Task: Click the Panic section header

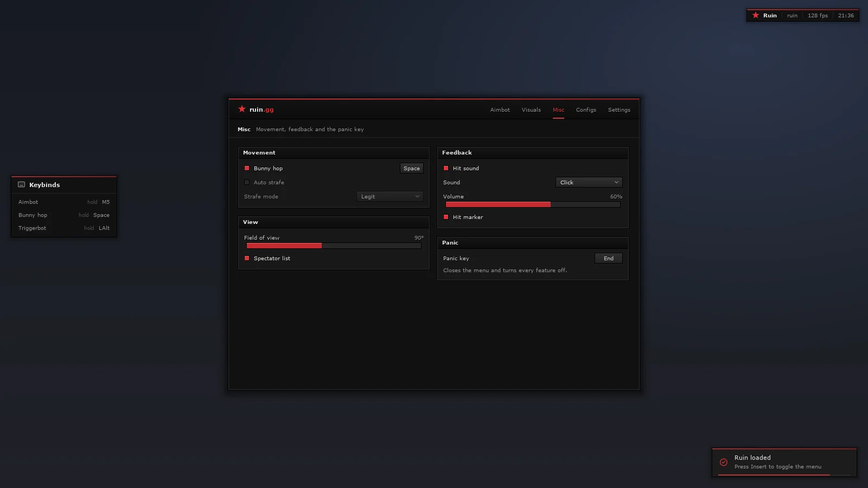Action: point(533,243)
